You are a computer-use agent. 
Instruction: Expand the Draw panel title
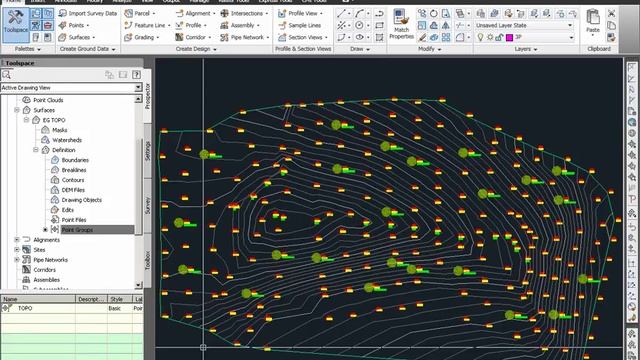click(x=360, y=49)
